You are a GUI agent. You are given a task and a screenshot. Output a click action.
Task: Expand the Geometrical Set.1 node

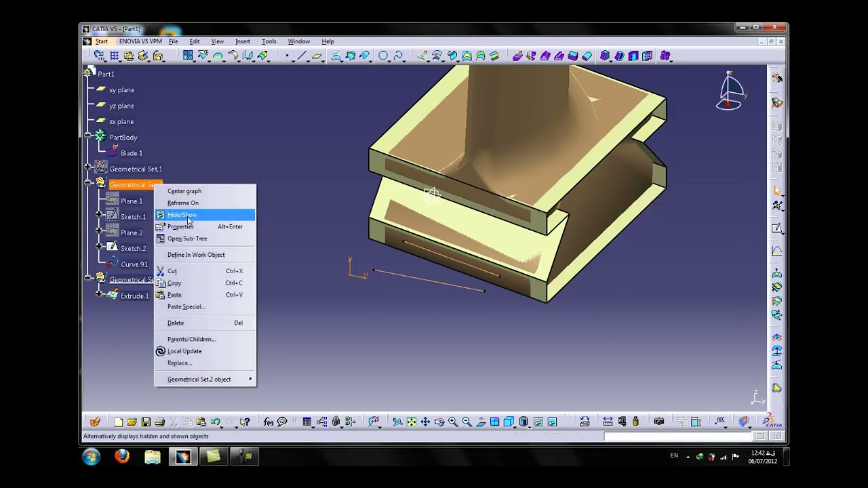tap(87, 166)
